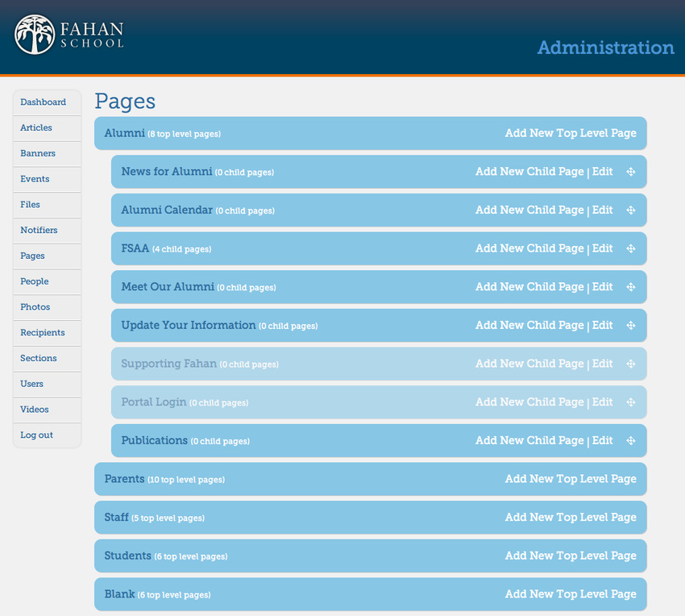Click the move handle icon for Supporting Fahan

coord(630,364)
